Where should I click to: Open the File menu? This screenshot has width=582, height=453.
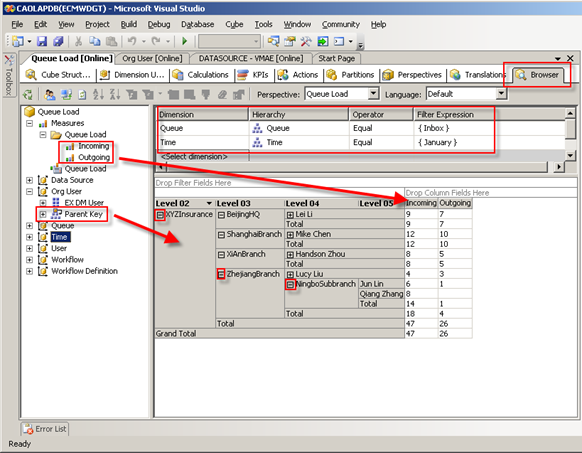click(x=17, y=25)
